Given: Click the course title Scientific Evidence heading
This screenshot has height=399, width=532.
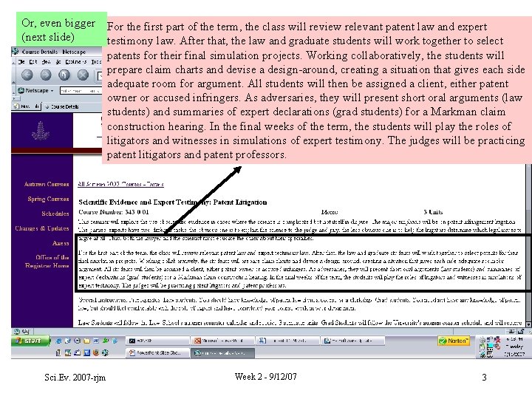Looking at the screenshot, I should 173,202.
